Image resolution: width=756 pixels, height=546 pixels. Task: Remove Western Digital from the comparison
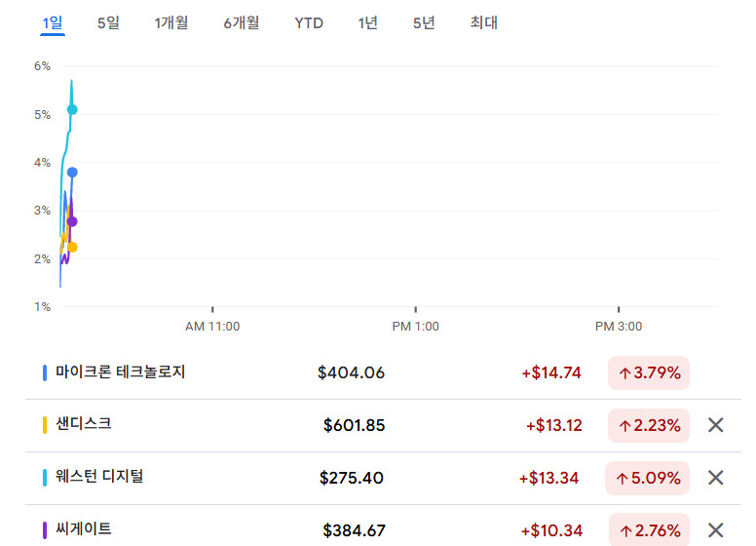pyautogui.click(x=715, y=478)
